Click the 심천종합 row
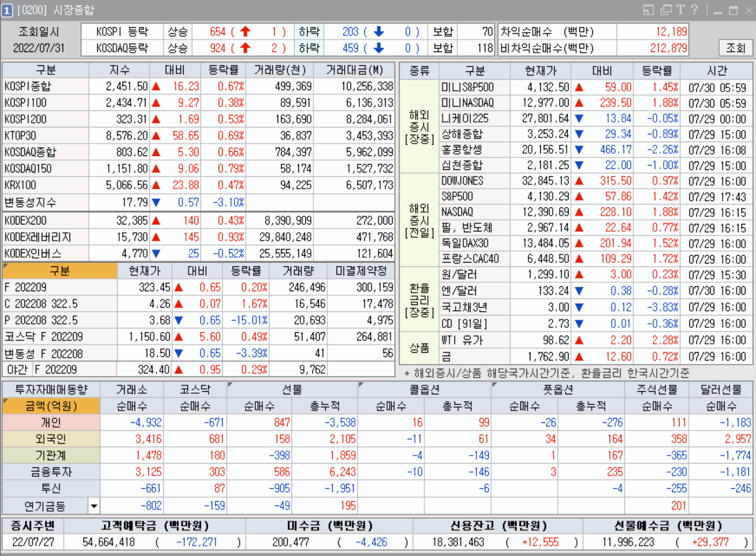 (x=595, y=165)
